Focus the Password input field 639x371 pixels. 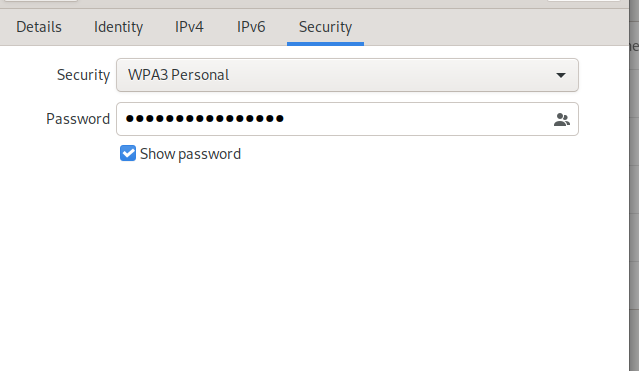tap(347, 119)
